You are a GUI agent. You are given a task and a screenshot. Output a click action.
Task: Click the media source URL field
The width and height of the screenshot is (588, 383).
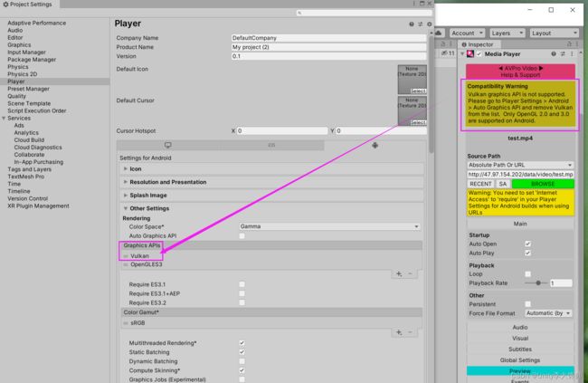(x=520, y=175)
